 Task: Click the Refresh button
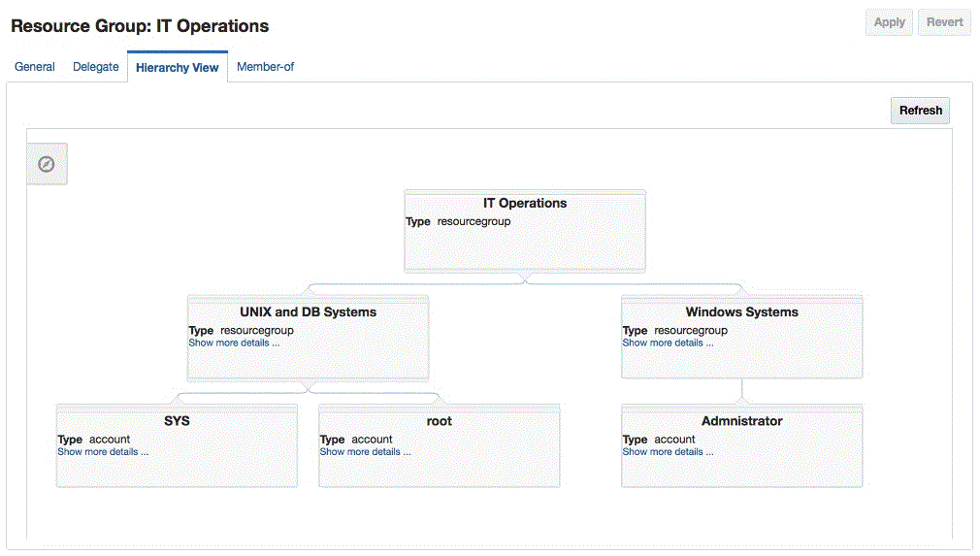point(921,111)
